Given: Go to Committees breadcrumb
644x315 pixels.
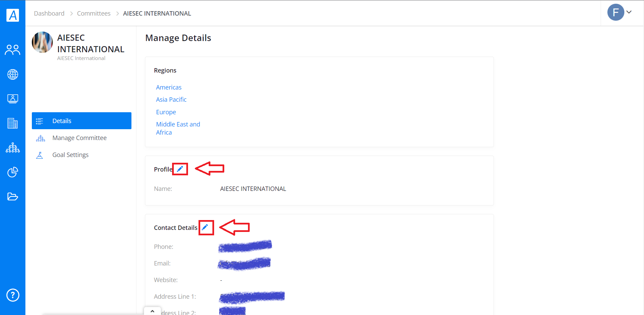Looking at the screenshot, I should click(94, 13).
